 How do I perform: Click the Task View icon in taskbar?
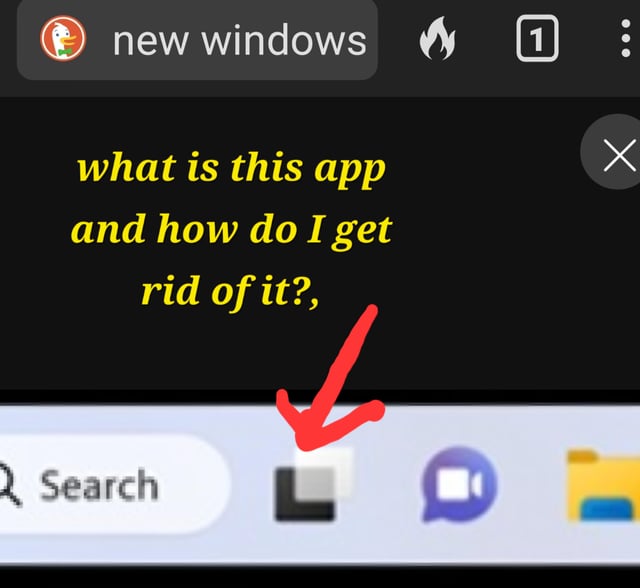pyautogui.click(x=313, y=484)
